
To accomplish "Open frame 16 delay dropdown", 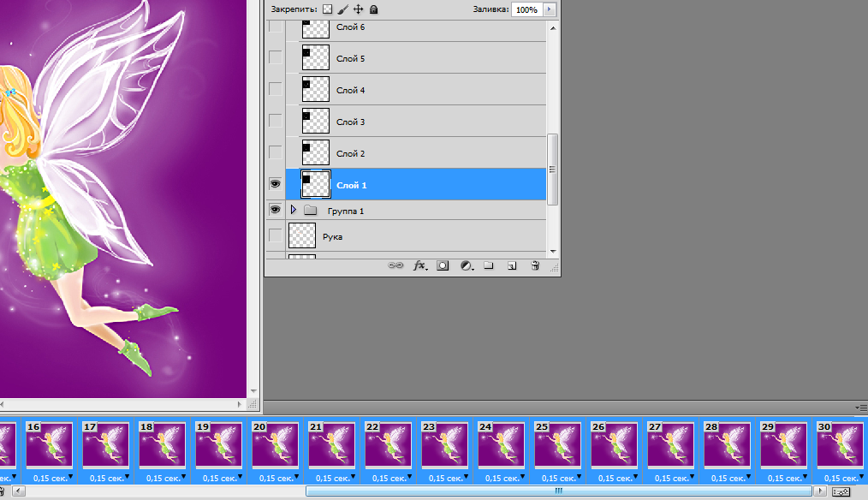I will tap(69, 477).
